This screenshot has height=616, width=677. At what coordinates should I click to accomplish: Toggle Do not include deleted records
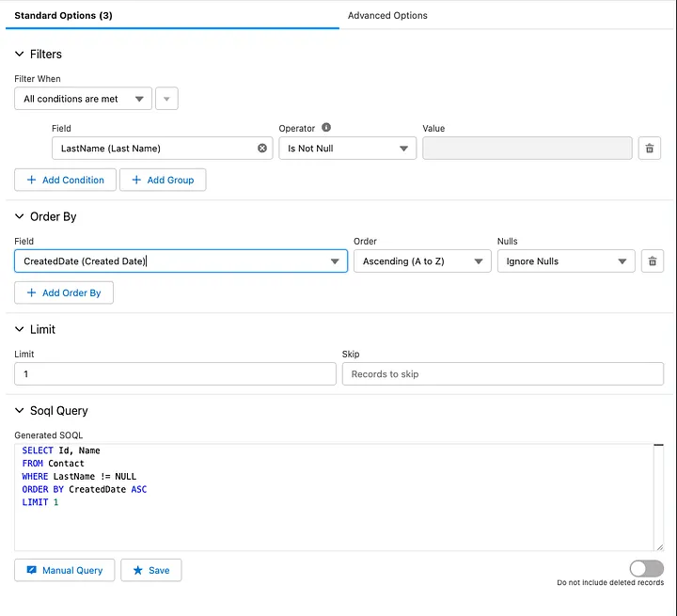point(646,568)
